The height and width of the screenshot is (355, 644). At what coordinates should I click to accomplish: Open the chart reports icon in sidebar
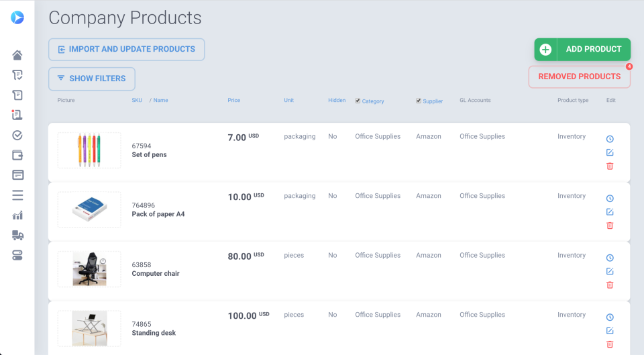tap(17, 215)
